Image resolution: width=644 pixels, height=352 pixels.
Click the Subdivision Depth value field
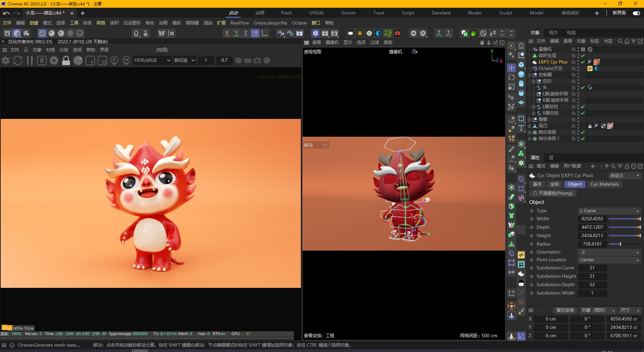tap(592, 285)
